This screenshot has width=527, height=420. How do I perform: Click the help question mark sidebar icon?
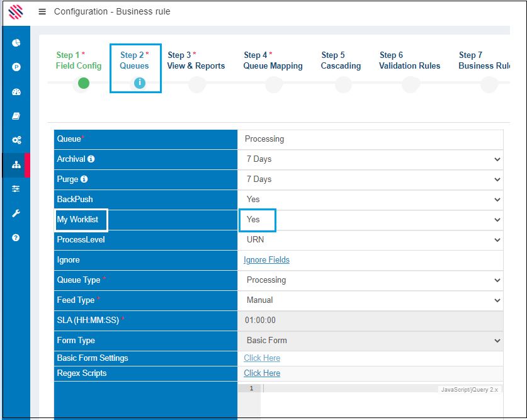(x=16, y=237)
